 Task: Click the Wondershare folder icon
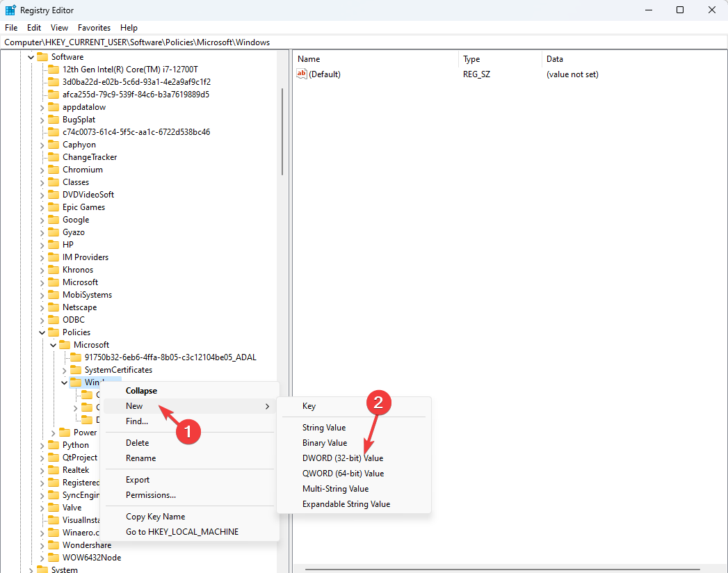pos(54,544)
